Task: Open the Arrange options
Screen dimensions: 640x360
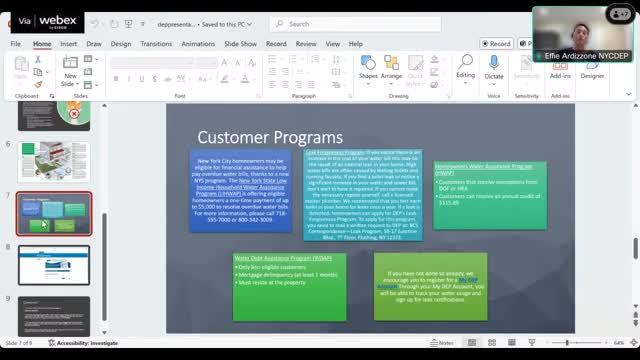Action: click(391, 68)
